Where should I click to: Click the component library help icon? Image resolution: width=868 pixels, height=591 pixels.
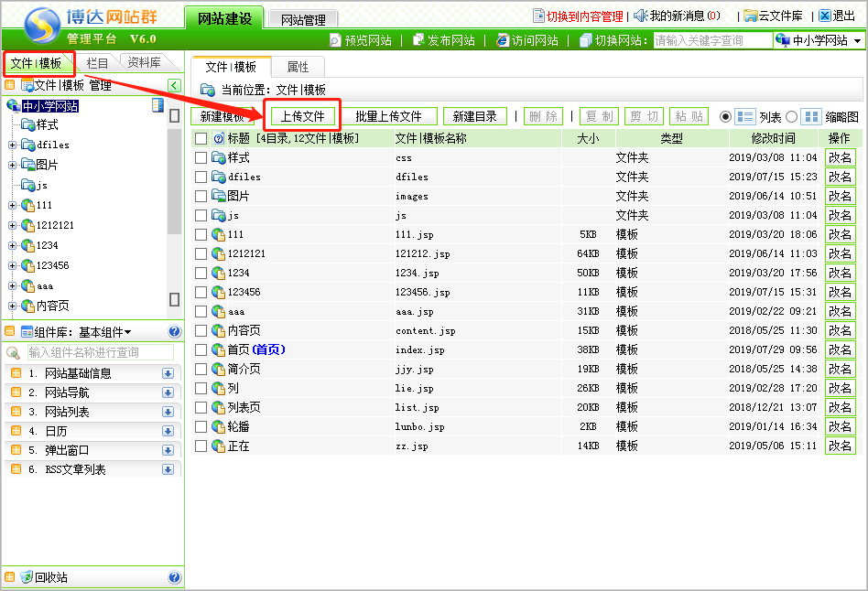click(175, 332)
